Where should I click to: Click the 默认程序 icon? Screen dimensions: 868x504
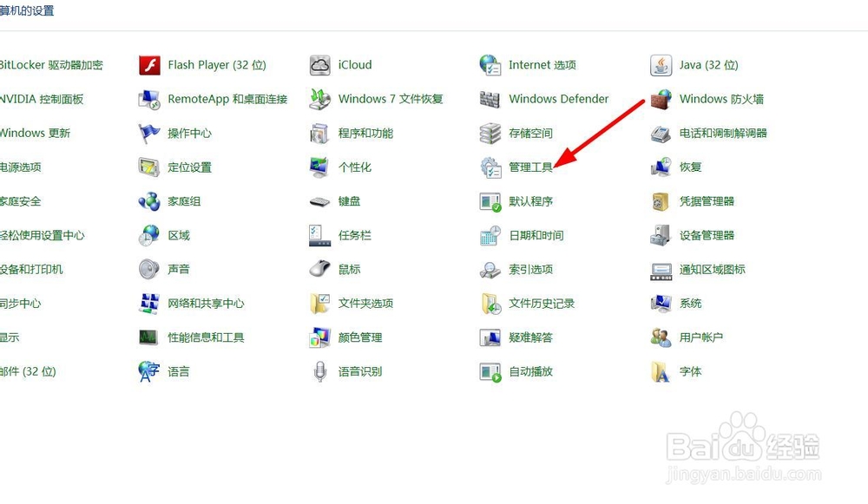click(490, 201)
